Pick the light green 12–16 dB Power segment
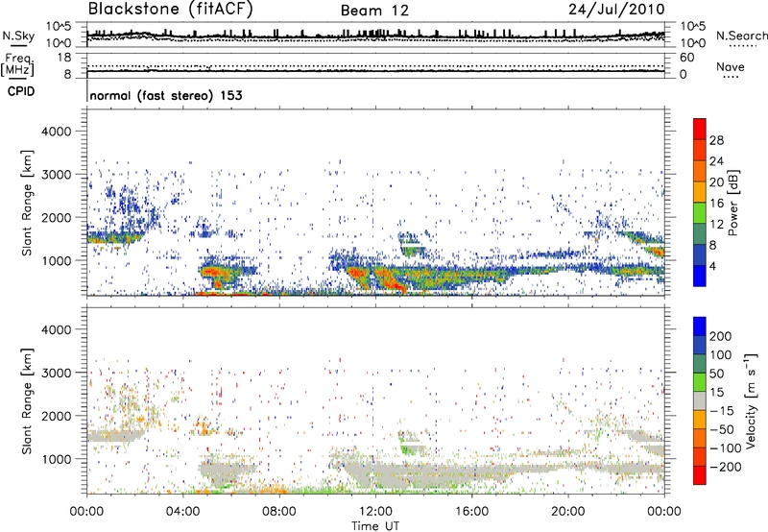 (x=700, y=213)
